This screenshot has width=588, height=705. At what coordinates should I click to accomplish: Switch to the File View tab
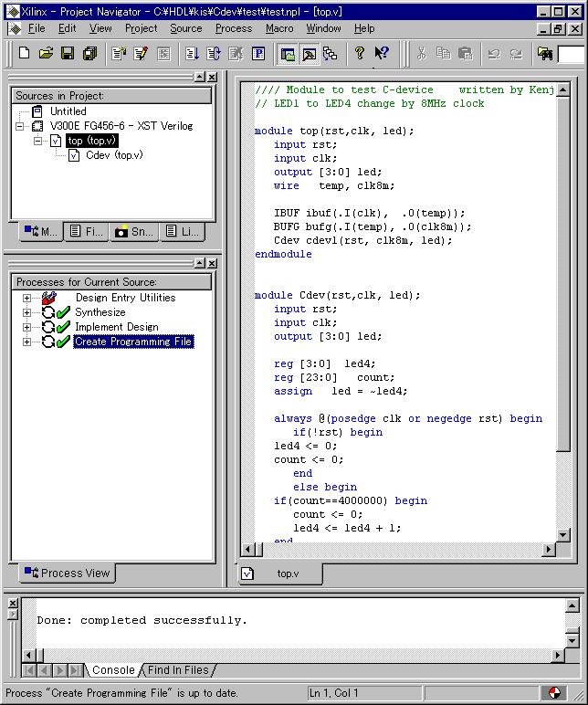[87, 232]
